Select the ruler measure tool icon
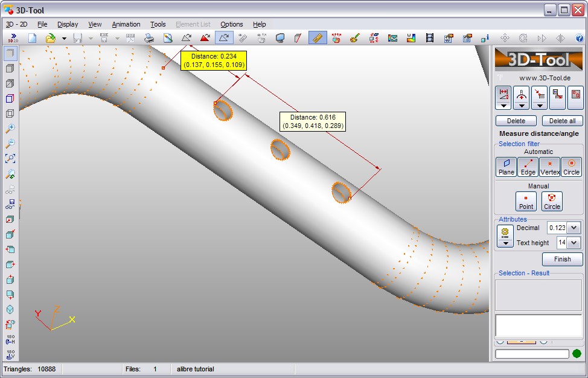The height and width of the screenshot is (378, 588). (318, 38)
